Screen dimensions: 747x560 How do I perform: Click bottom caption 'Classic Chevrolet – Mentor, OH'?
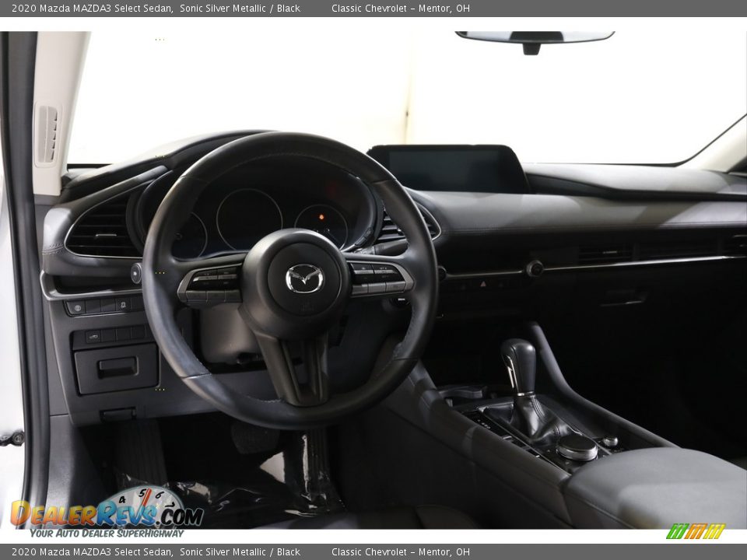point(401,552)
